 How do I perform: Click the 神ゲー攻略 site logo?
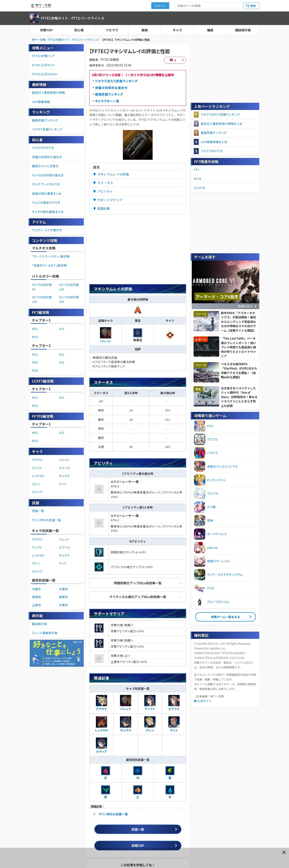click(41, 6)
